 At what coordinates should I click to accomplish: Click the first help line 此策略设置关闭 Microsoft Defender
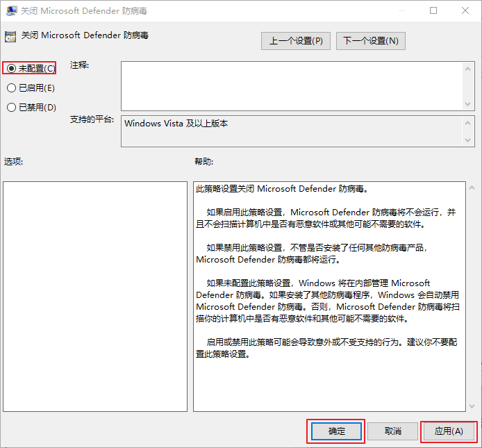(282, 188)
